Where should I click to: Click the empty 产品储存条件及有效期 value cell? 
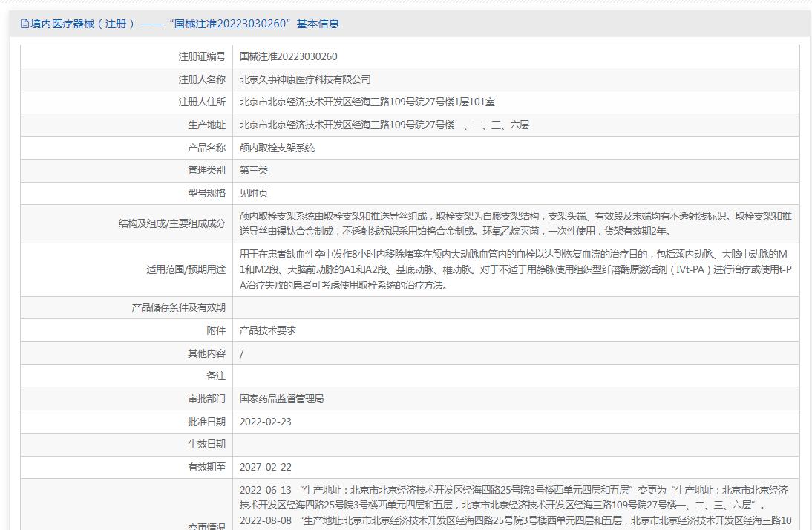click(x=515, y=307)
